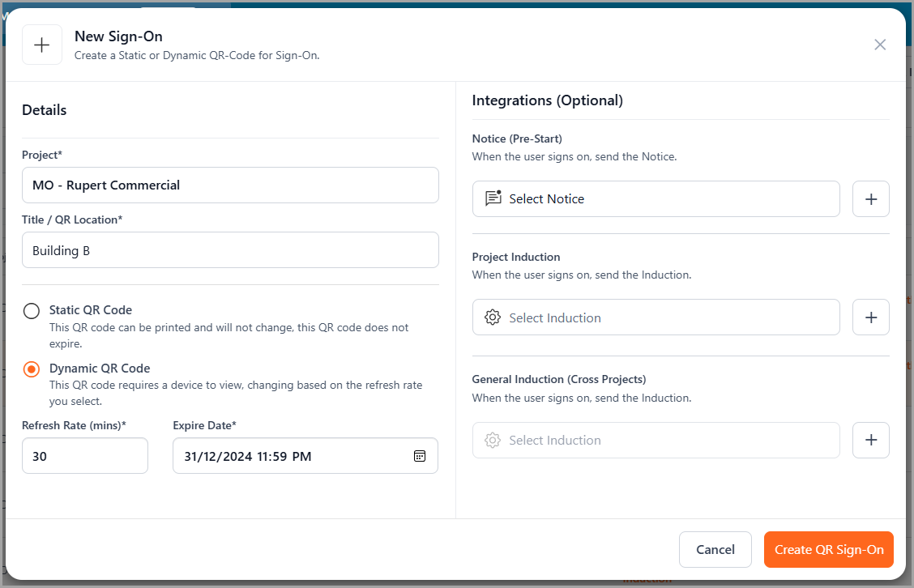This screenshot has height=588, width=914.
Task: Close the New Sign-On dialog with X
Action: [880, 45]
